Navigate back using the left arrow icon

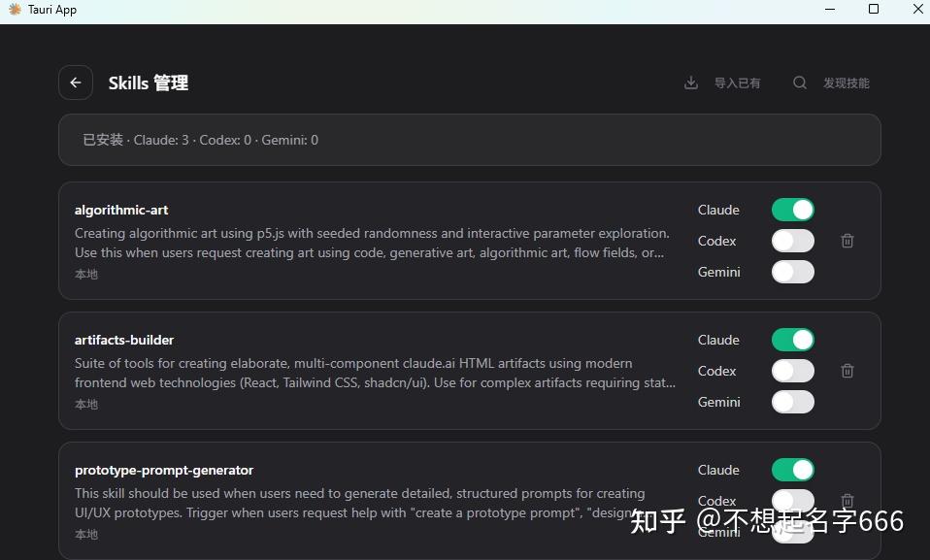pos(76,82)
